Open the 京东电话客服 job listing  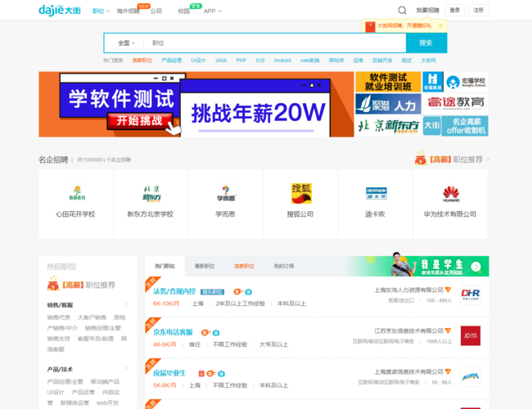tap(173, 332)
